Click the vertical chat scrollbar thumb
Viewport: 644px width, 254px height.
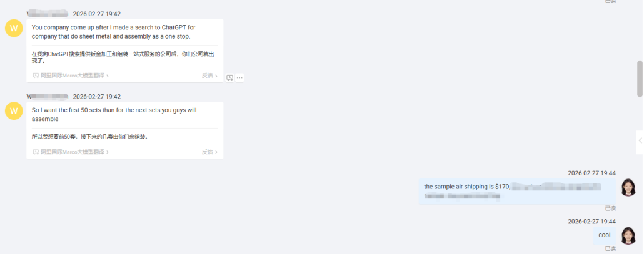pos(640,79)
